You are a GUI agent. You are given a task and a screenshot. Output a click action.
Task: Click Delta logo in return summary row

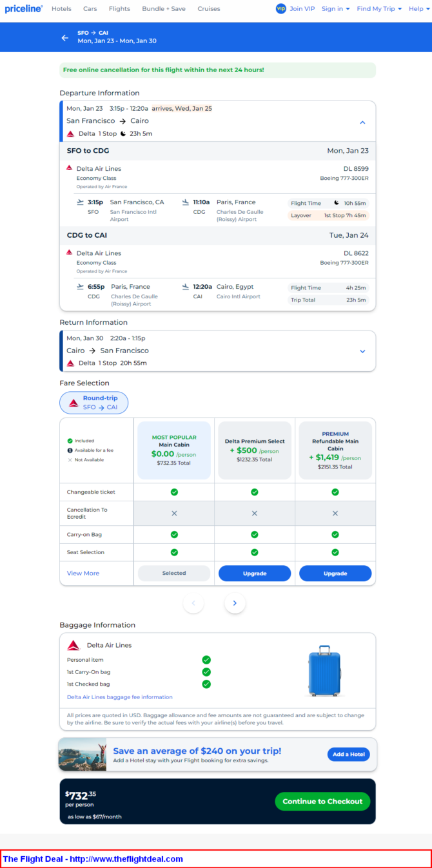pos(71,363)
